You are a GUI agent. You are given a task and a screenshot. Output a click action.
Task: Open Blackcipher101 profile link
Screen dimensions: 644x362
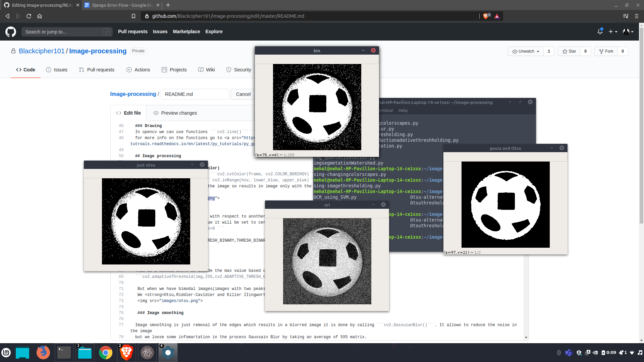(42, 51)
